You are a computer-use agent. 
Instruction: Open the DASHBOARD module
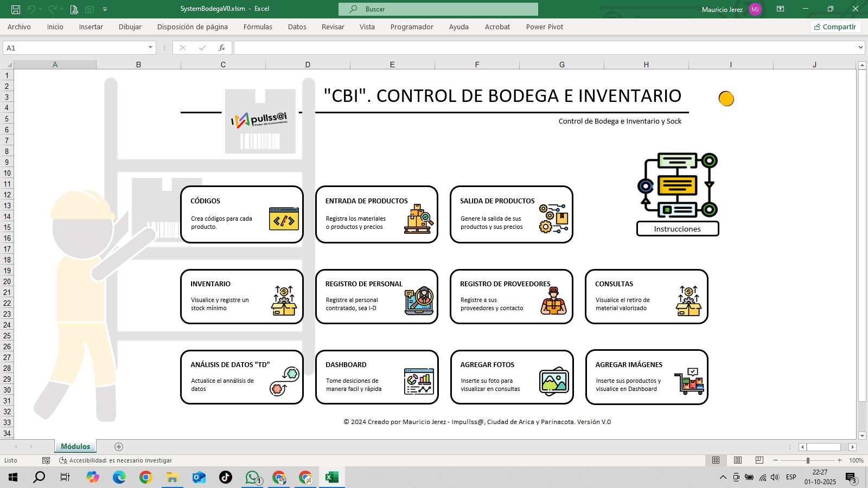coord(376,377)
